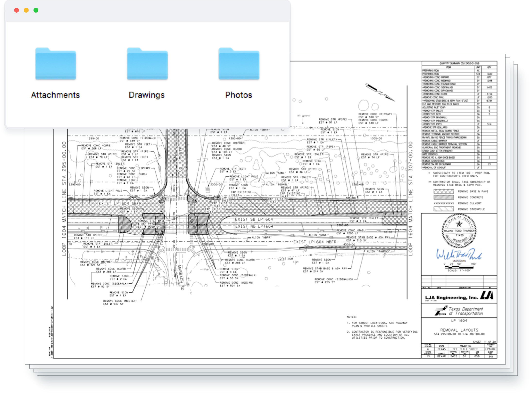Click the Remove Concrete legend swatch

pyautogui.click(x=443, y=197)
